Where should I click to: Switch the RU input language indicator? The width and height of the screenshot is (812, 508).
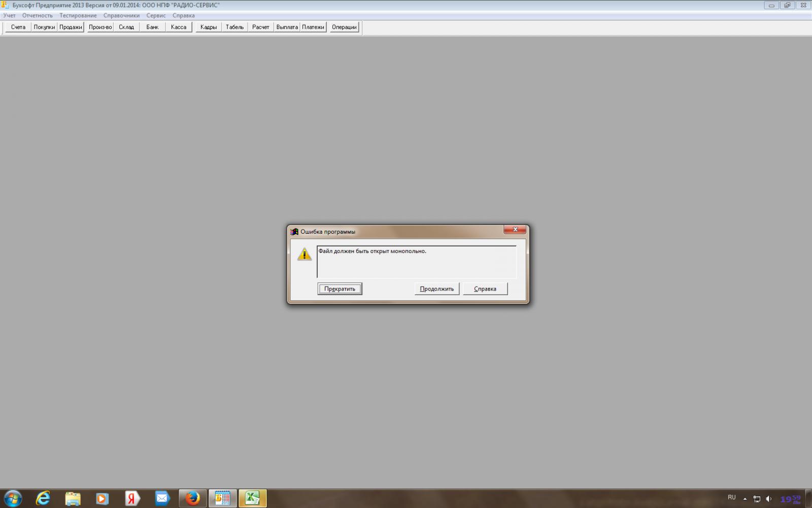731,497
